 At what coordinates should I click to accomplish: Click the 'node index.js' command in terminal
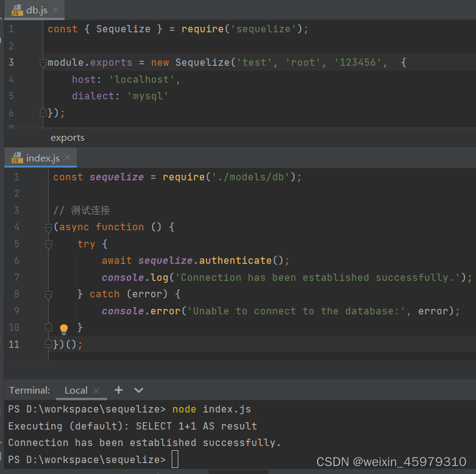[212, 409]
